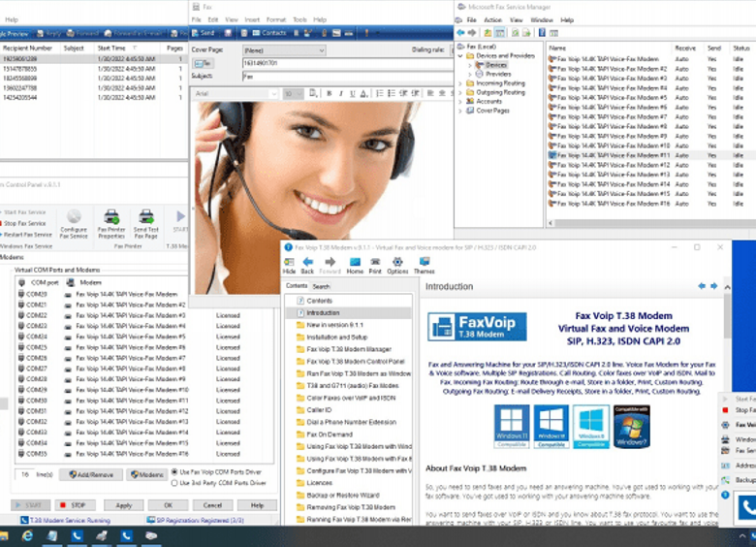Open Installation and Setup help topic

point(337,338)
